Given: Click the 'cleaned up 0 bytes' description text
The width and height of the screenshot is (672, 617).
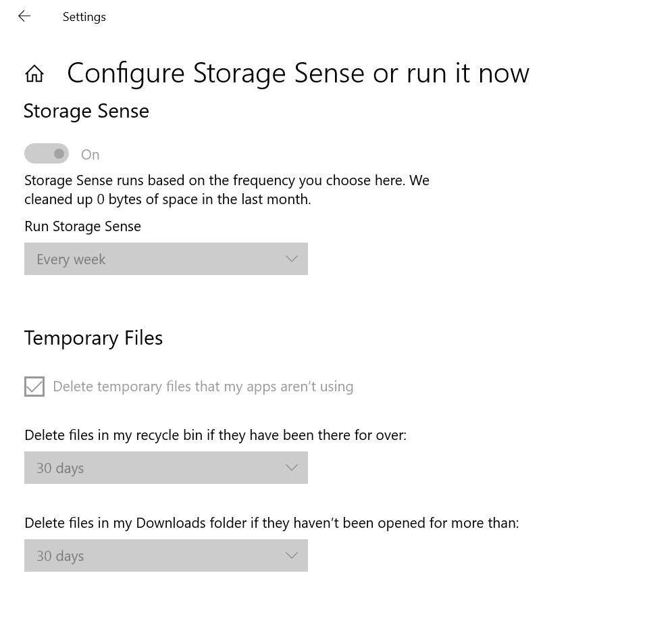Looking at the screenshot, I should click(167, 199).
